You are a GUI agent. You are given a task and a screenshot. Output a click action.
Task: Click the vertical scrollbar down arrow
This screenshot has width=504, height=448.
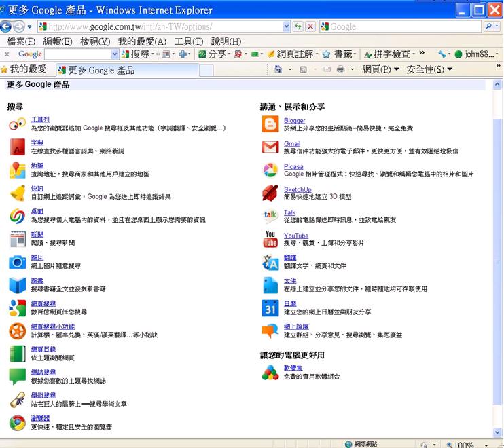pos(497,432)
